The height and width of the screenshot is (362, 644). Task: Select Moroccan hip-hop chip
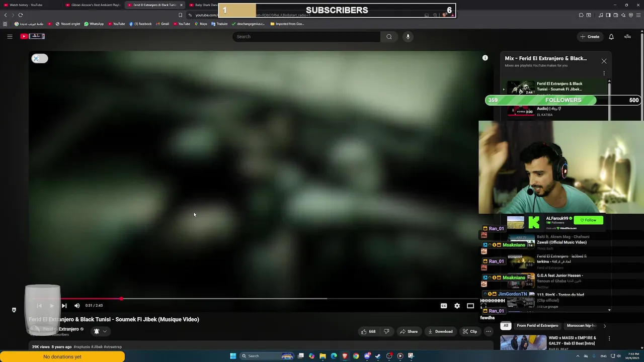coord(582,326)
